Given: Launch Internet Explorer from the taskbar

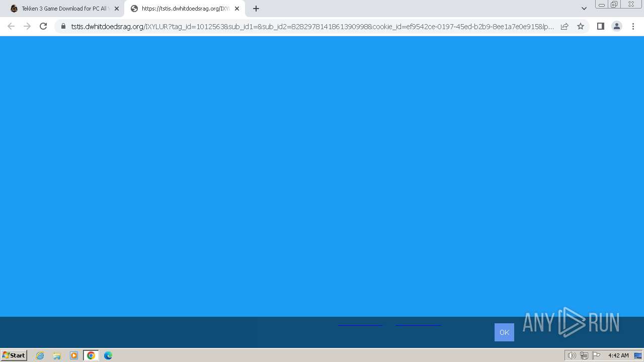Looking at the screenshot, I should click(x=40, y=355).
